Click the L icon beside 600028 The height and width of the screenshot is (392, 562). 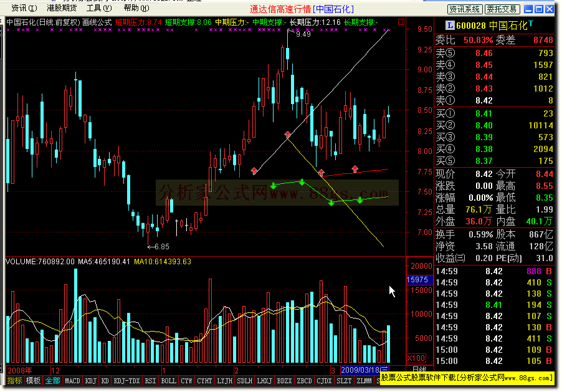(x=450, y=25)
